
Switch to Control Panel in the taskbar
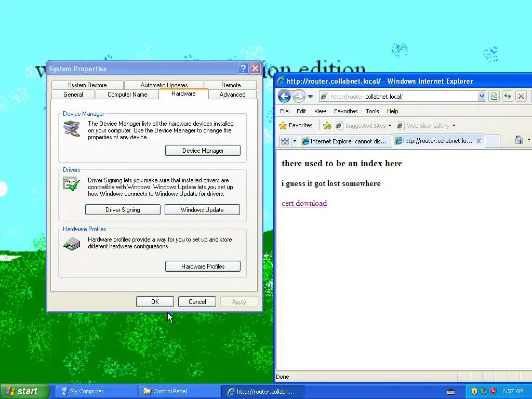[179, 391]
